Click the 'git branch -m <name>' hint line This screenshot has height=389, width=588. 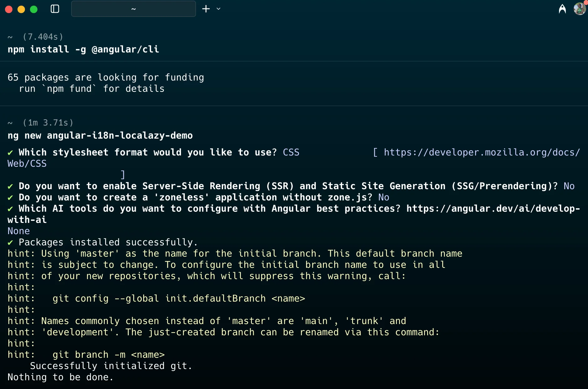108,355
